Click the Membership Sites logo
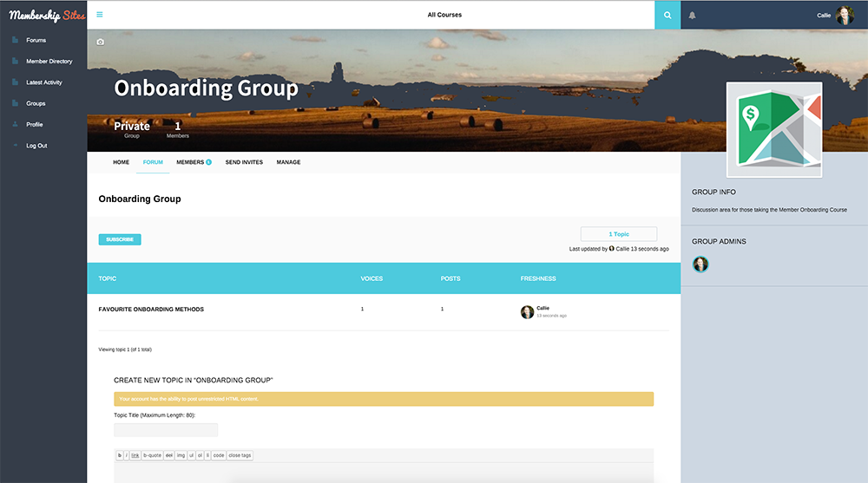 pos(47,16)
